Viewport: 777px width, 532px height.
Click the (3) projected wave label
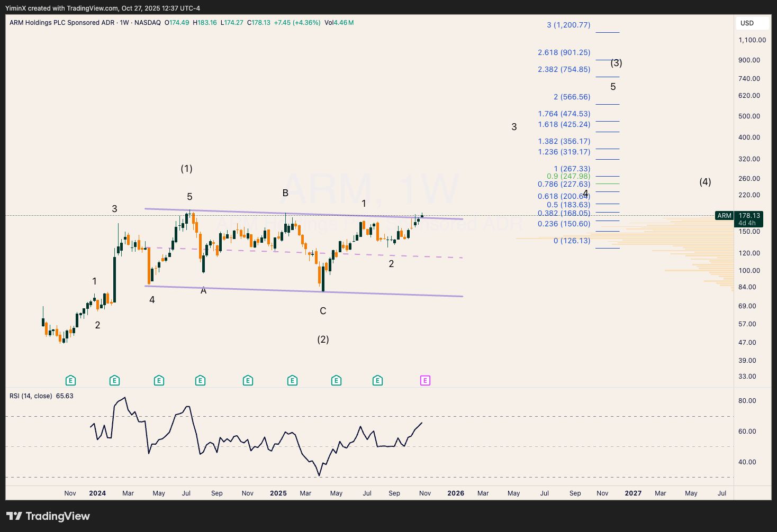click(x=616, y=63)
